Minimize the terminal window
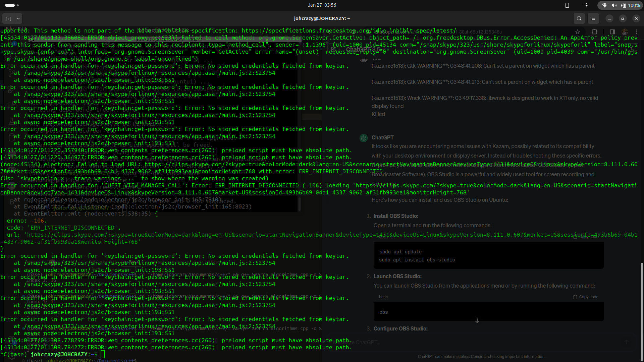 coord(609,18)
